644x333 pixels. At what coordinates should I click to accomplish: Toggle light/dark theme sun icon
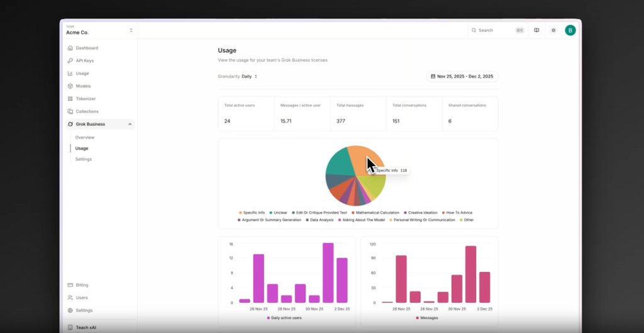point(553,30)
